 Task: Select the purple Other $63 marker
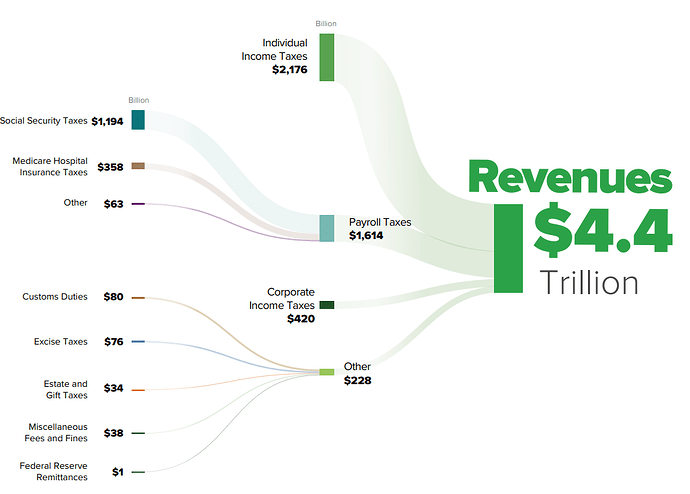[x=138, y=204]
